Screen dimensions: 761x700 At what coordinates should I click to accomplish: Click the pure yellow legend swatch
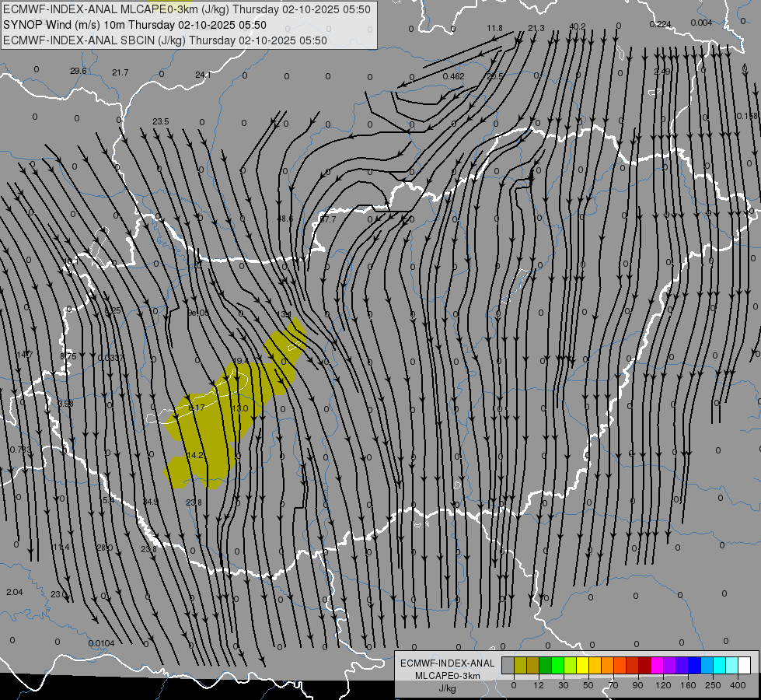coord(582,665)
